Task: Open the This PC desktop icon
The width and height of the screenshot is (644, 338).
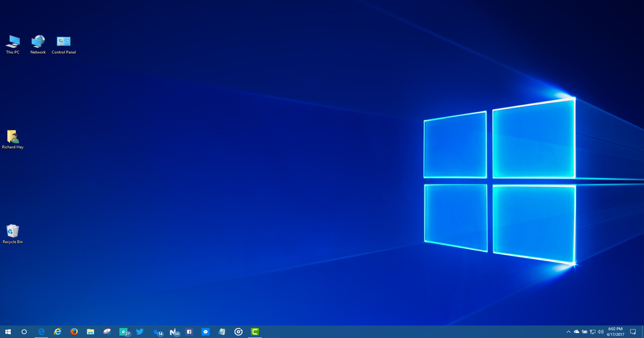Action: pyautogui.click(x=12, y=40)
